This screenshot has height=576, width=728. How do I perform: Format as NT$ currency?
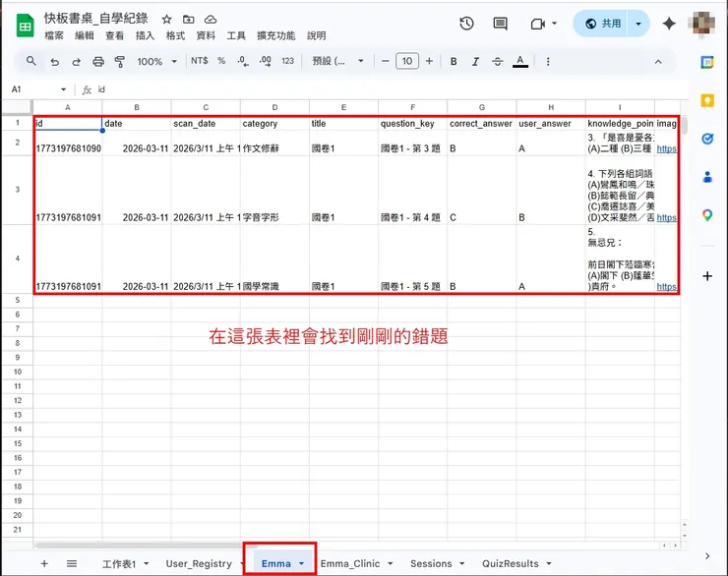point(200,61)
